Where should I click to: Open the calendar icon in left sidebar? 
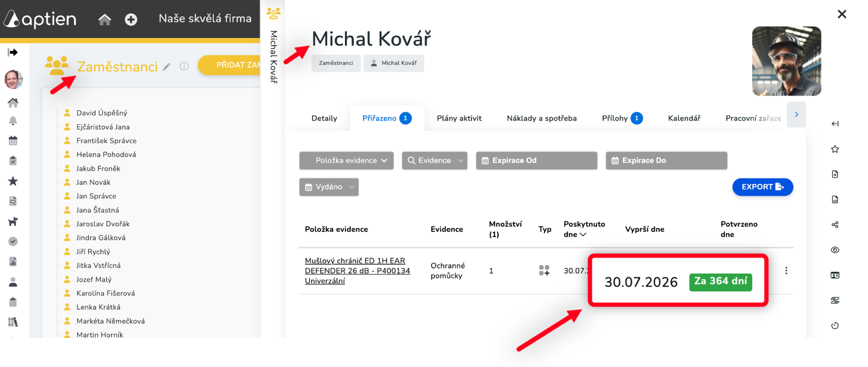13,141
